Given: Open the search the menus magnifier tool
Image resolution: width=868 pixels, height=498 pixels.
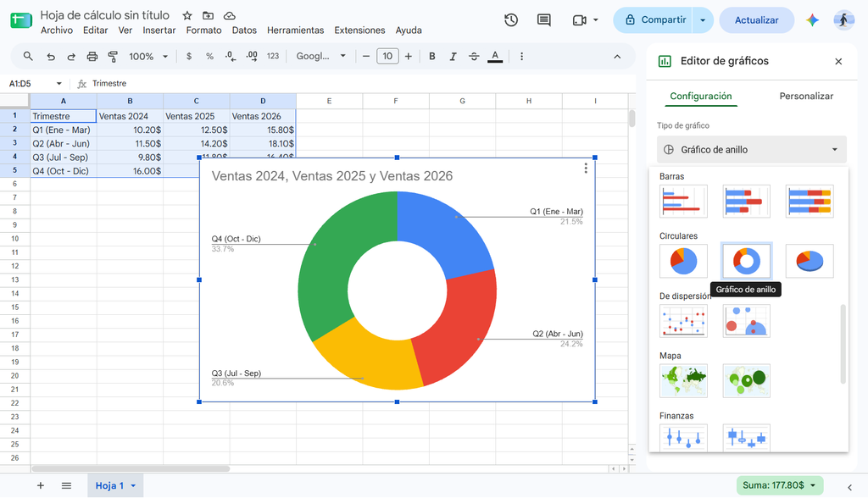Looking at the screenshot, I should pyautogui.click(x=28, y=57).
